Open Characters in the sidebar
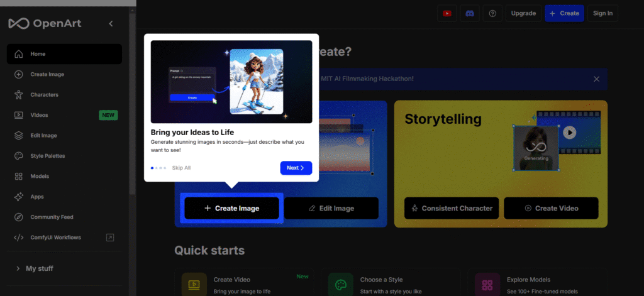This screenshot has height=296, width=644. (x=64, y=95)
